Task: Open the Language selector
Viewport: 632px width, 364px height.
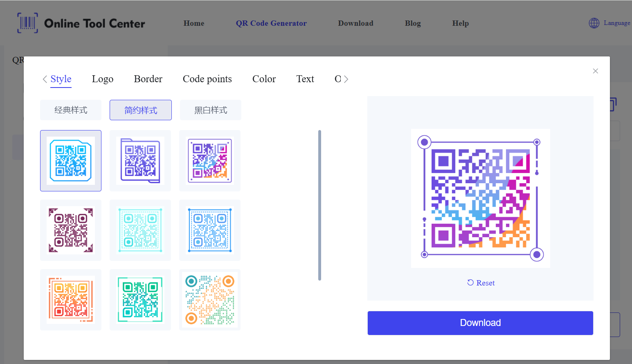Action: [610, 23]
